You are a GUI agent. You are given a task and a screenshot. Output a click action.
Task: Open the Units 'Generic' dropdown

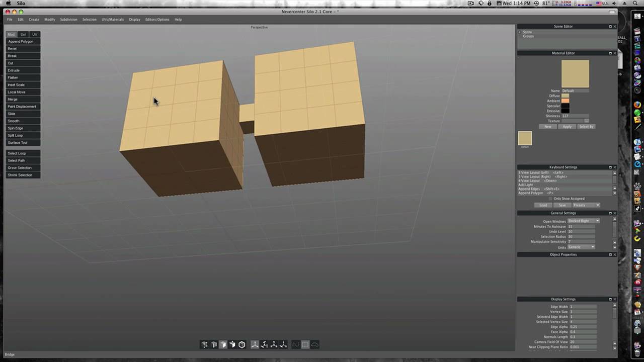[581, 247]
